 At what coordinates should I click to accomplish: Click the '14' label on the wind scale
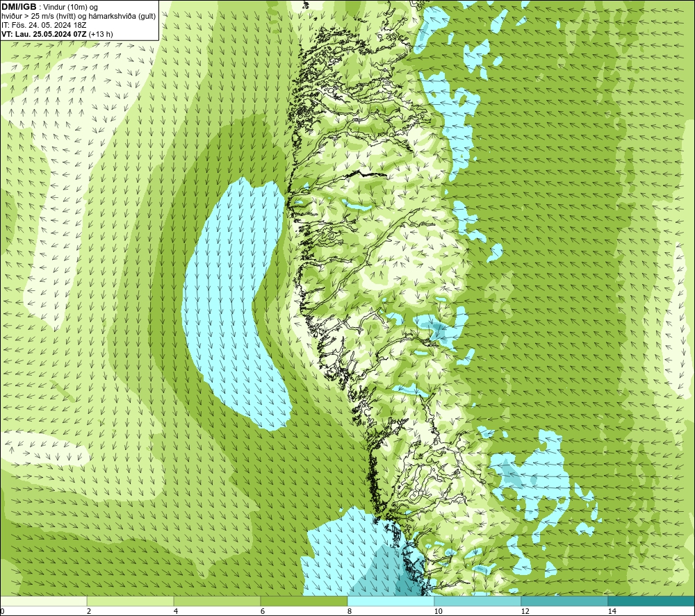[x=612, y=611]
